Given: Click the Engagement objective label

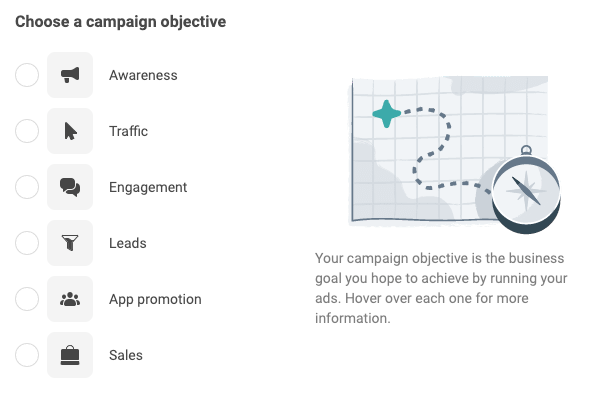Looking at the screenshot, I should 148,188.
